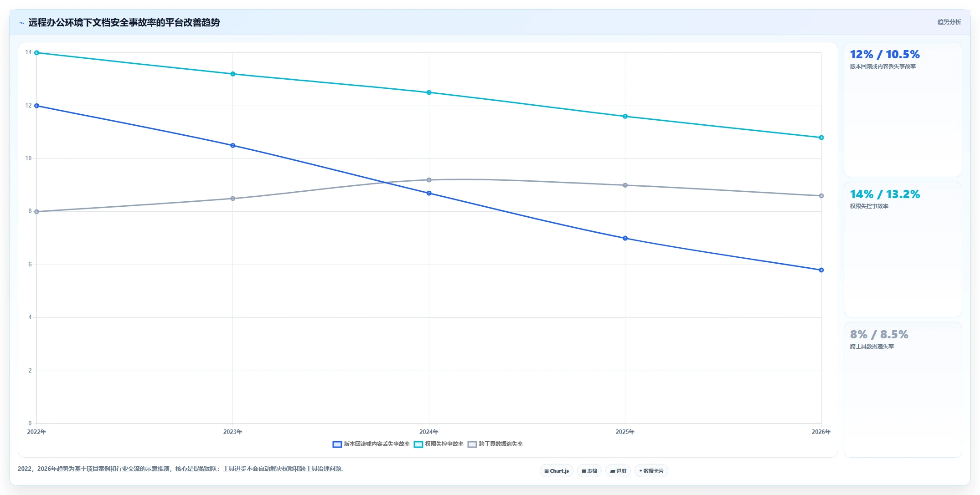This screenshot has height=495, width=980.
Task: Toggle the 权限失控事故率 legend series
Action: pyautogui.click(x=438, y=444)
